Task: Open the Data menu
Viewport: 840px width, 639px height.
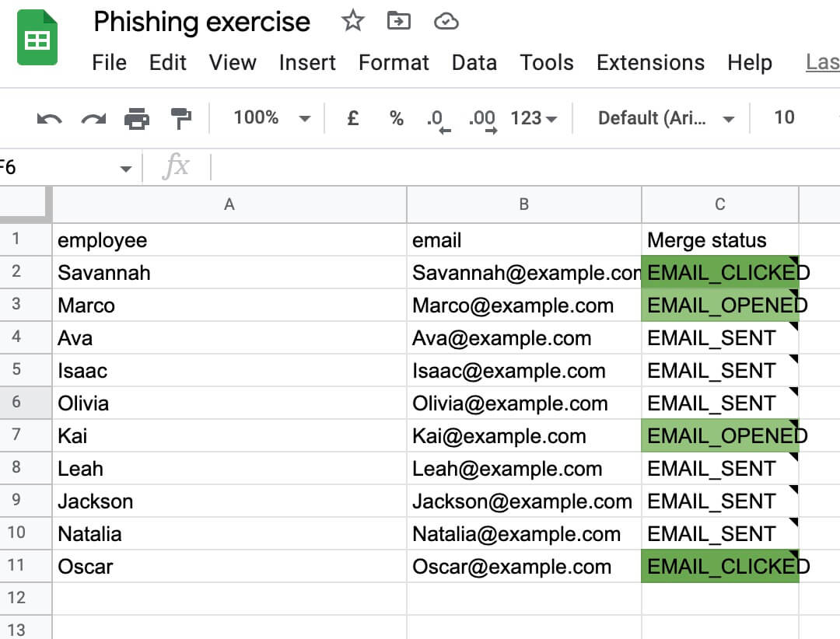Action: [474, 63]
